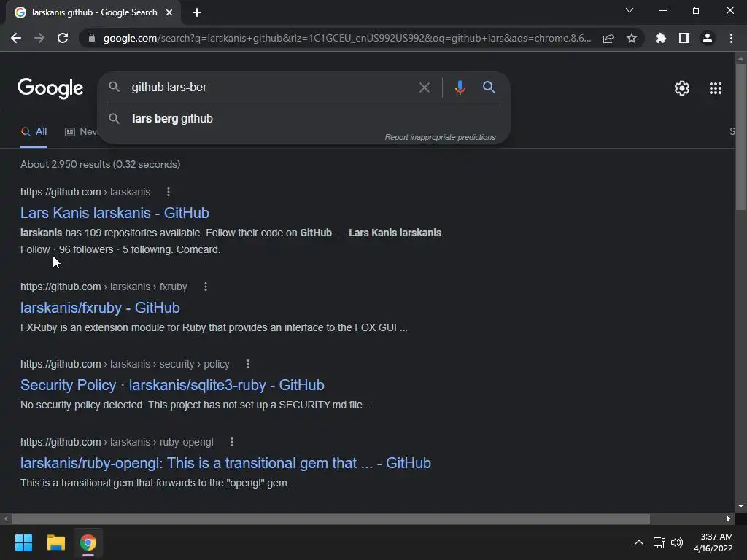Screen dimensions: 747x560
Task: Click the scroll down arrow
Action: click(x=740, y=506)
